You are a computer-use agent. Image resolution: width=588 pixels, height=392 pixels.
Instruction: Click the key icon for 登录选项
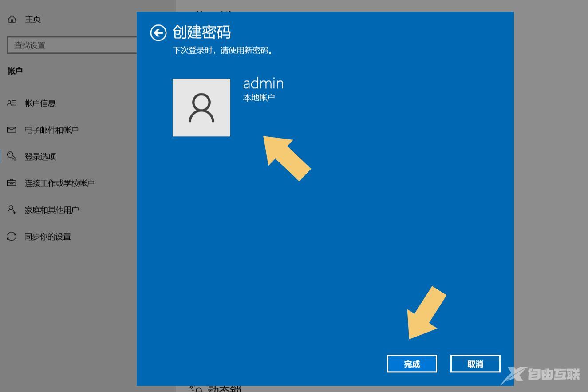tap(12, 156)
